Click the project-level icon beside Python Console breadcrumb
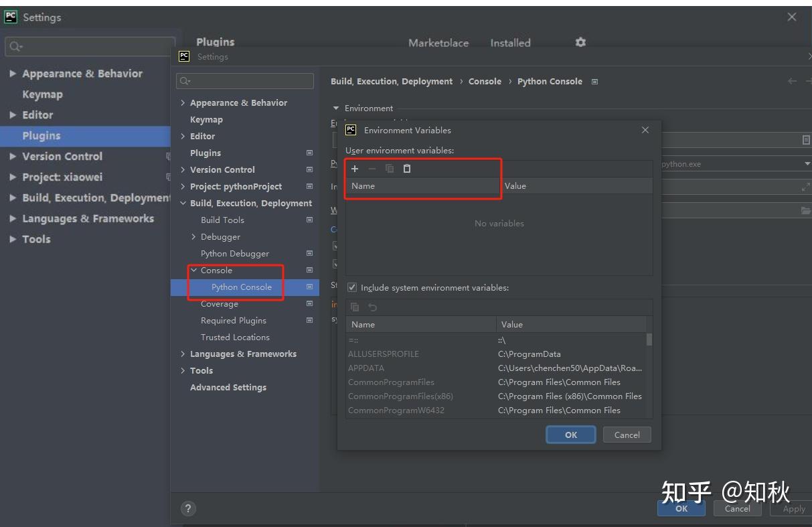 click(x=594, y=82)
